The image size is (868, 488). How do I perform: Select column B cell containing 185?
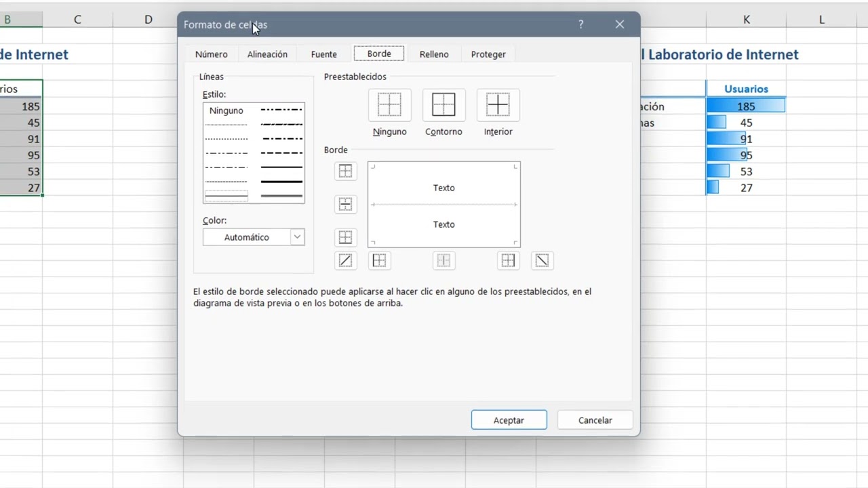21,106
